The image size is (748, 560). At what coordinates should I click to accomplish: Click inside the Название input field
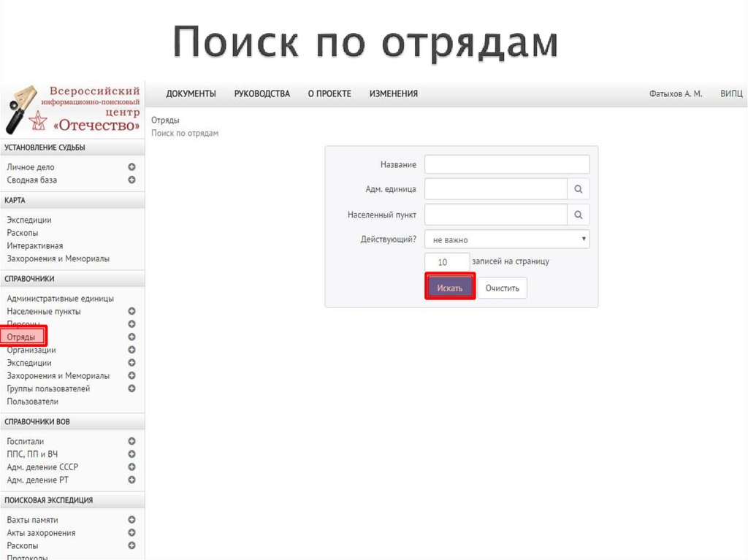(x=507, y=164)
